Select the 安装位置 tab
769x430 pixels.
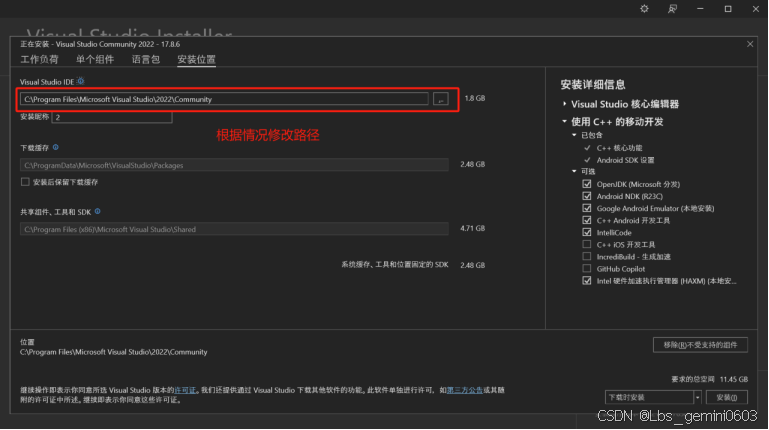[196, 59]
